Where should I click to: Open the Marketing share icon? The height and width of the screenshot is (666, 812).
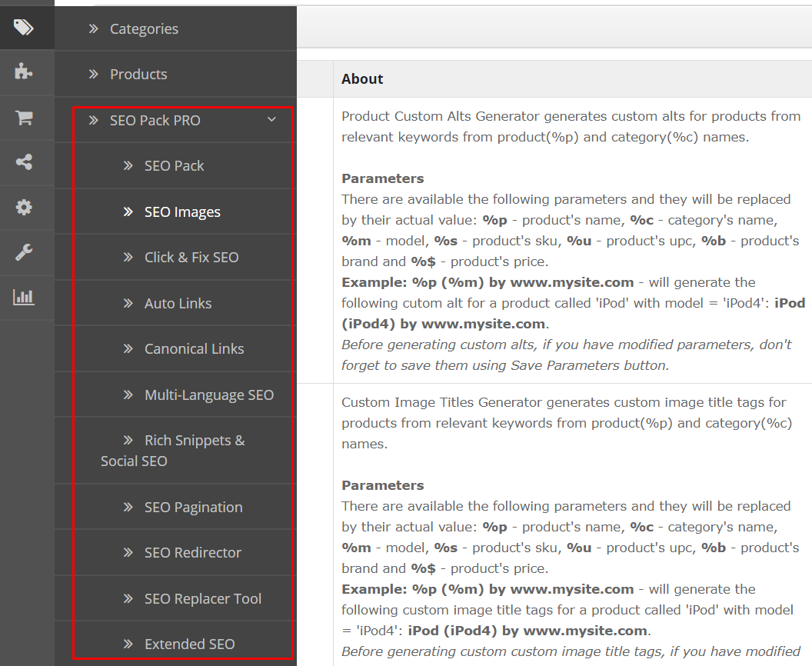pos(24,162)
